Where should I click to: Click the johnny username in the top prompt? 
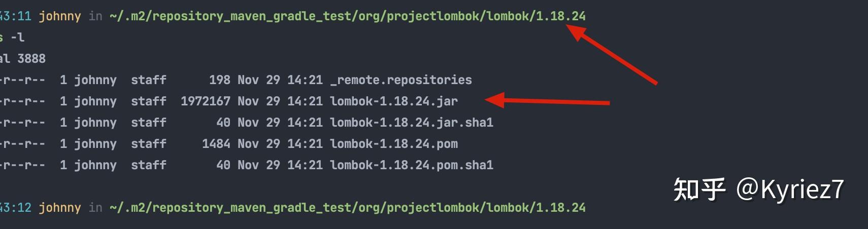click(59, 16)
